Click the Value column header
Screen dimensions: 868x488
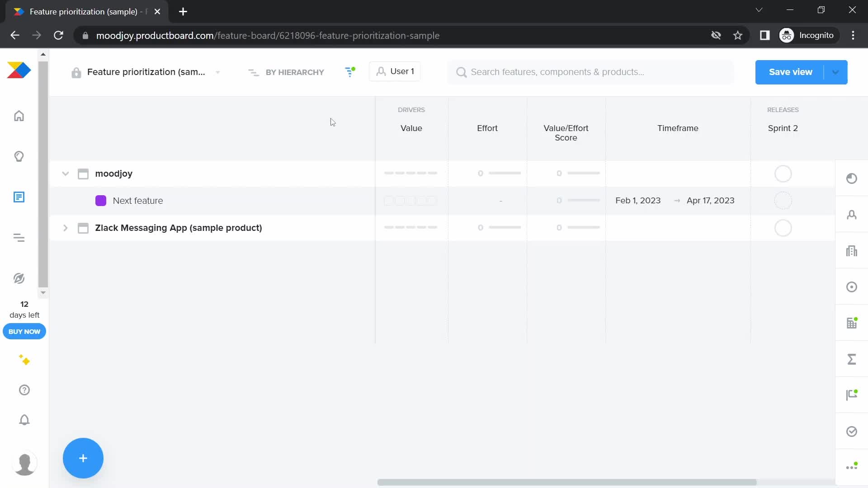pos(411,128)
